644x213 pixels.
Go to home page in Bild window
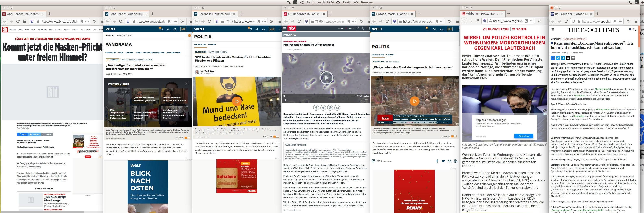(24, 21)
